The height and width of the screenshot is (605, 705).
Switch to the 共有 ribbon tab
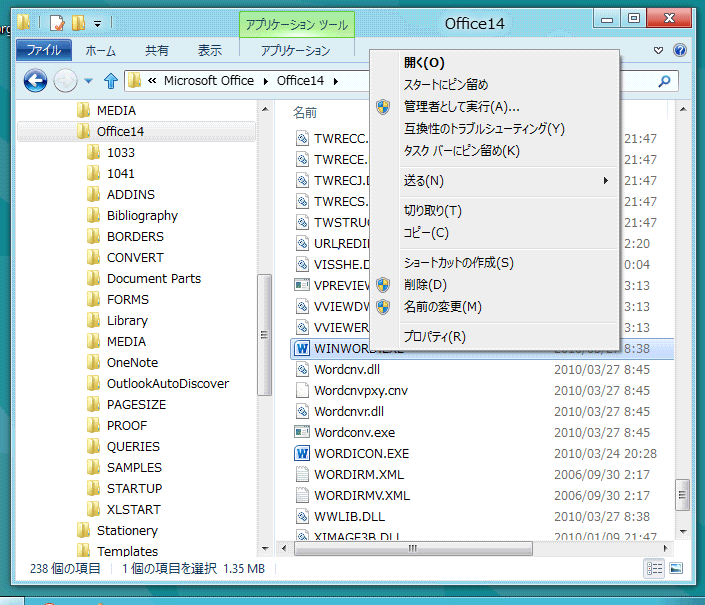(x=156, y=50)
